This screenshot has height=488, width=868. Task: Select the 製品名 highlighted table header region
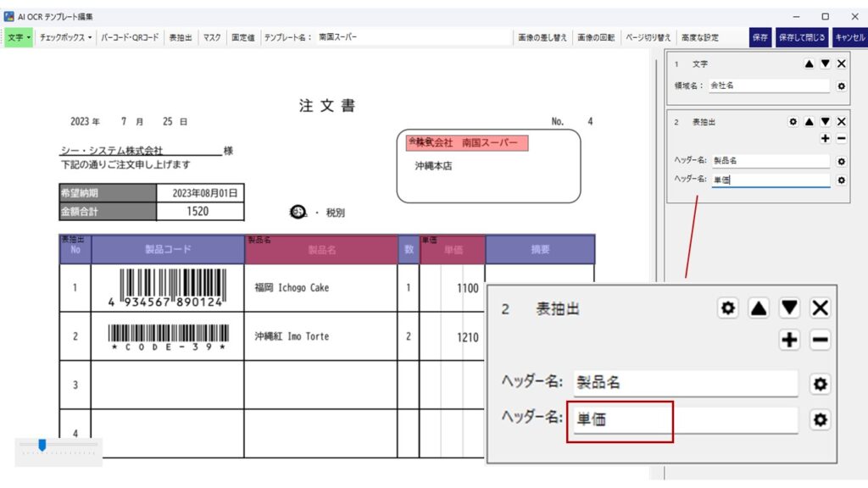click(x=321, y=250)
